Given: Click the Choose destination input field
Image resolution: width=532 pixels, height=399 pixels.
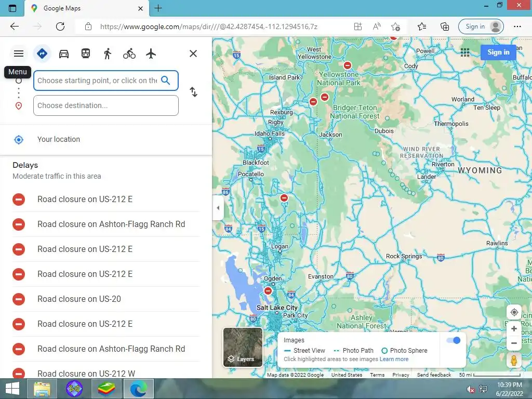Looking at the screenshot, I should point(106,105).
